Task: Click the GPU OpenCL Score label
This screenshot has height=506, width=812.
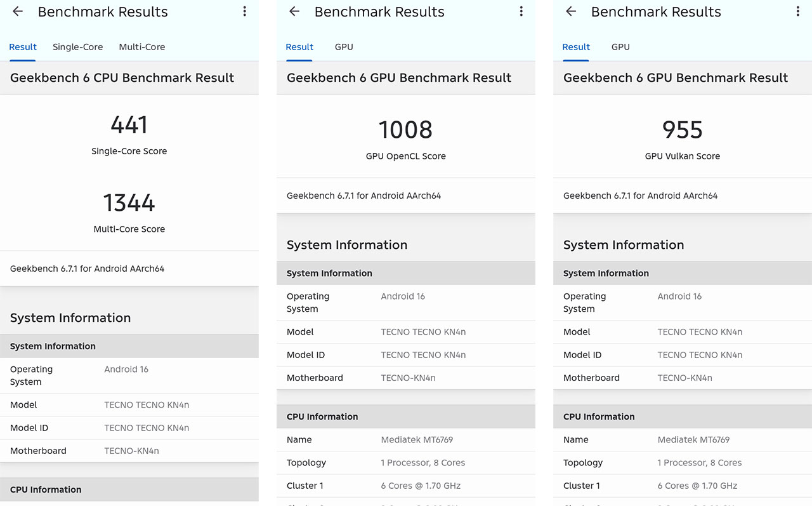Action: click(x=406, y=156)
